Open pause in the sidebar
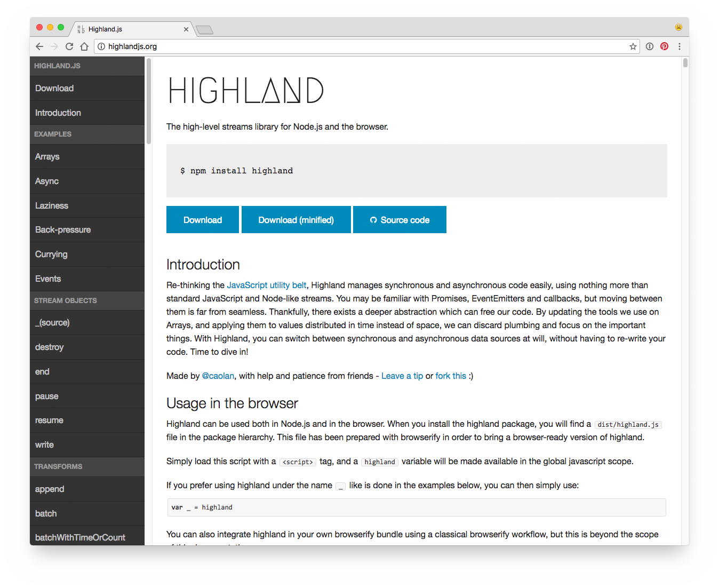The width and height of the screenshot is (719, 588). pos(87,396)
